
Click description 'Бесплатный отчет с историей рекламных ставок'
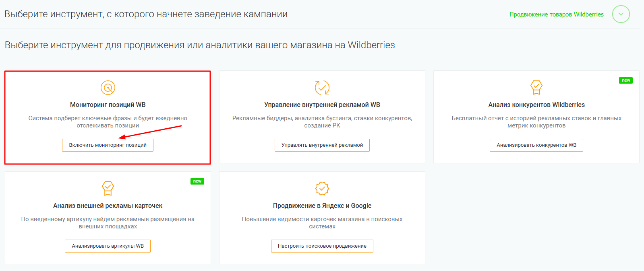point(536,122)
